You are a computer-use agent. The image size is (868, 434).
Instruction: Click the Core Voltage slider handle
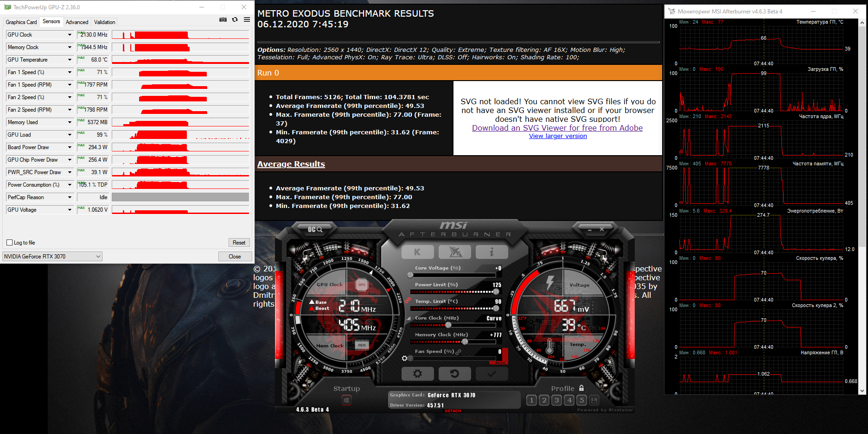[x=410, y=275]
